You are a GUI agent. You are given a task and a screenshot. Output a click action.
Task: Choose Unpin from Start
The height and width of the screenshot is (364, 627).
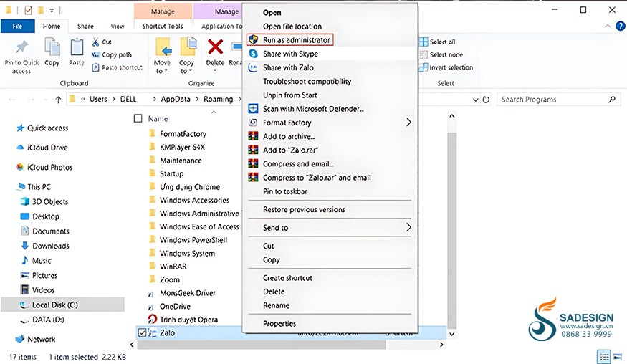pyautogui.click(x=290, y=95)
